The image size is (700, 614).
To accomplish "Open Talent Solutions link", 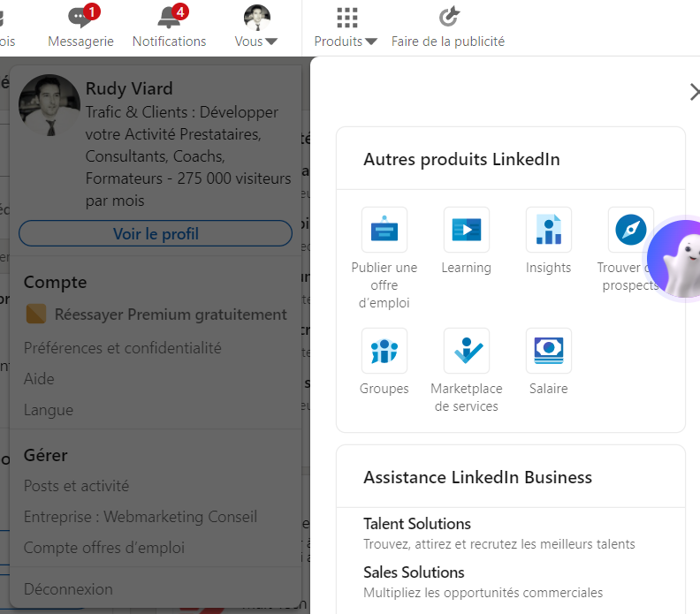I will (x=417, y=524).
